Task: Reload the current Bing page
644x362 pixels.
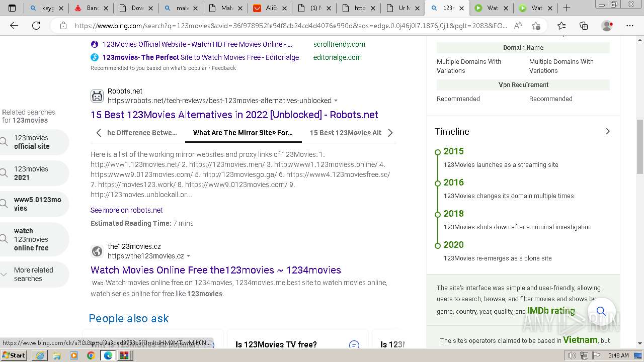Action: tap(36, 26)
